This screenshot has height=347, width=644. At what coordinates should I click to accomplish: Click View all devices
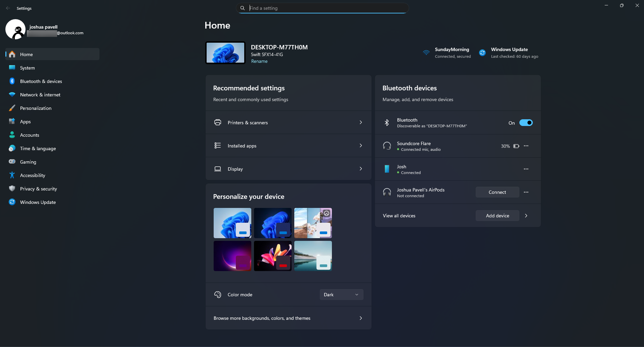pos(399,216)
